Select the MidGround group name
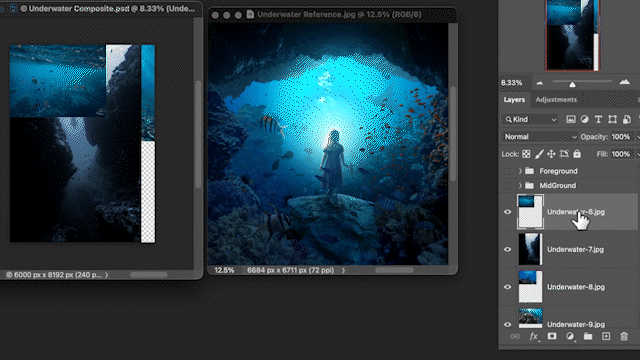The width and height of the screenshot is (640, 360). point(558,186)
